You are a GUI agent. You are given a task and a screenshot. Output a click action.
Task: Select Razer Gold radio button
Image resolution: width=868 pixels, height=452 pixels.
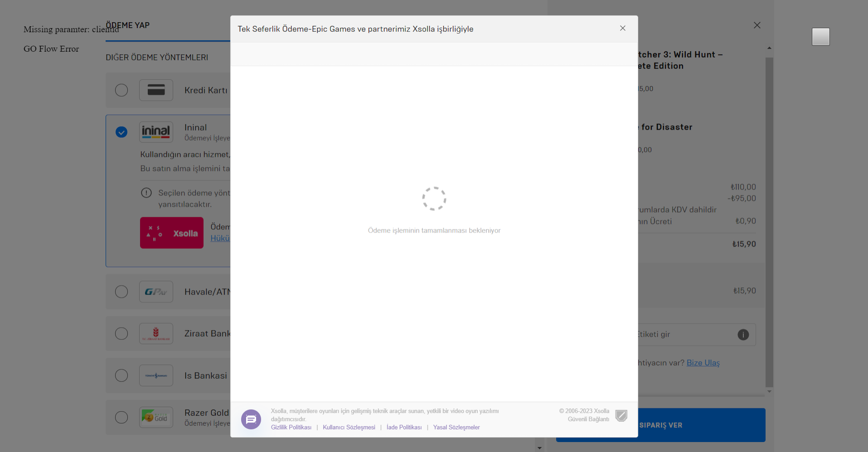pyautogui.click(x=121, y=417)
